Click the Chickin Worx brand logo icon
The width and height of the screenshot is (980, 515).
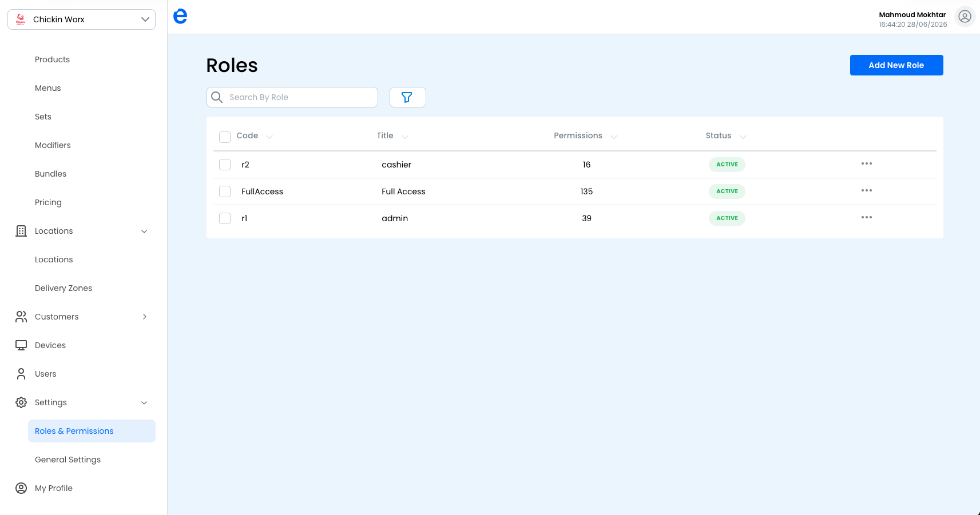click(x=21, y=19)
